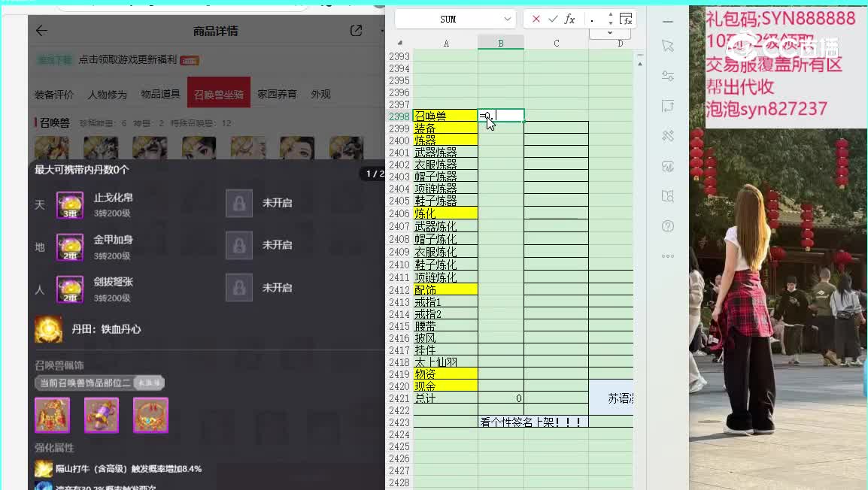Toggle the 当前召唤兽饰品部位二 switch
868x490 pixels.
[148, 383]
